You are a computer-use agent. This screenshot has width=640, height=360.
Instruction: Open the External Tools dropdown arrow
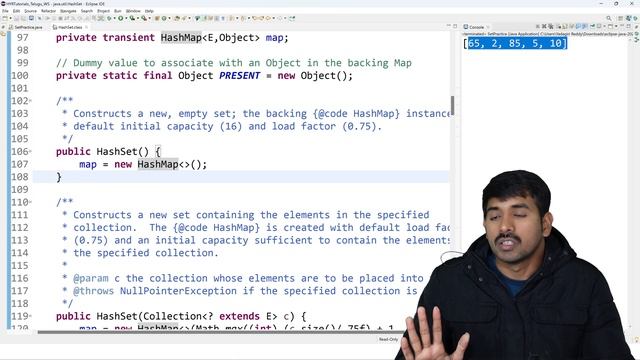[150, 18]
